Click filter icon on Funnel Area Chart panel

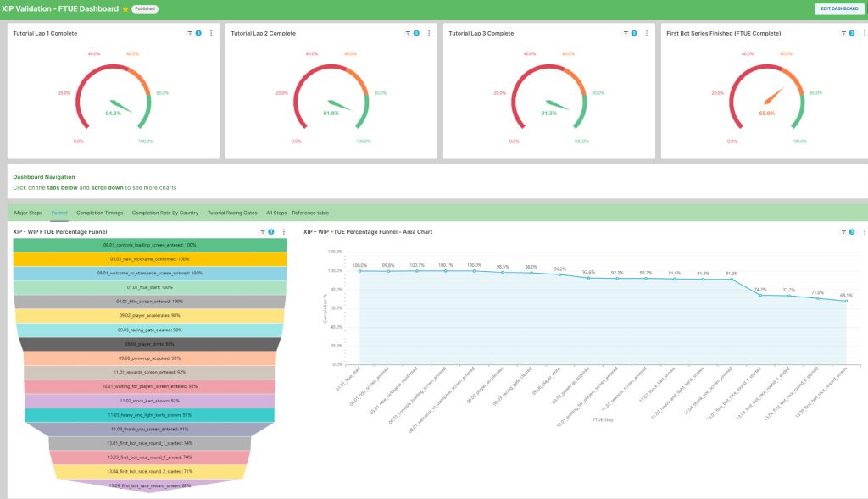click(x=843, y=231)
